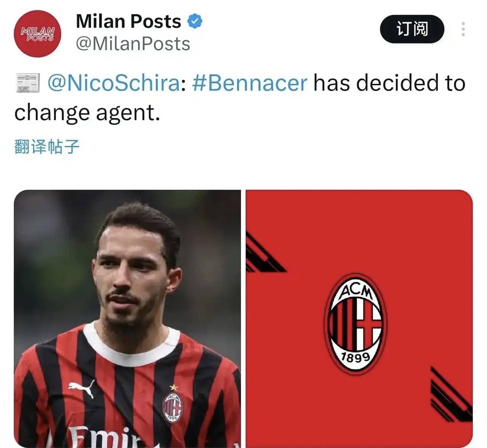The image size is (487, 448).
Task: Open the three-dot more options menu
Action: click(x=463, y=29)
